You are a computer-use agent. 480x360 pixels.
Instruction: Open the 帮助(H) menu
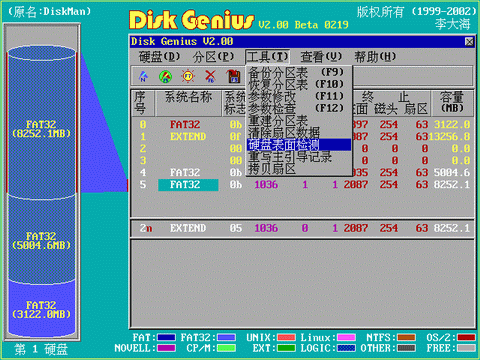pos(375,57)
